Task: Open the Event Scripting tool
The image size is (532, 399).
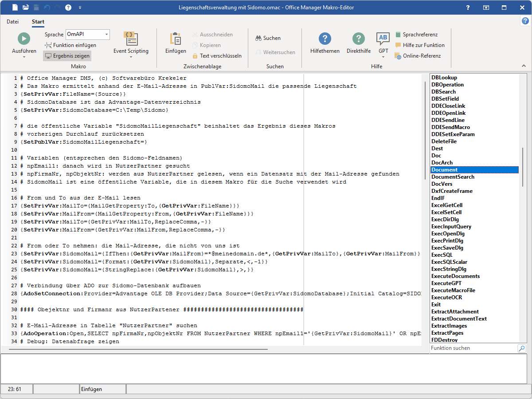Action: pos(131,39)
